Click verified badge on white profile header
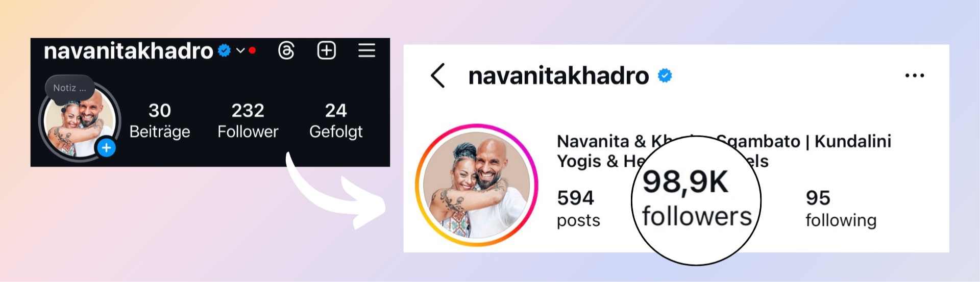 pos(665,75)
